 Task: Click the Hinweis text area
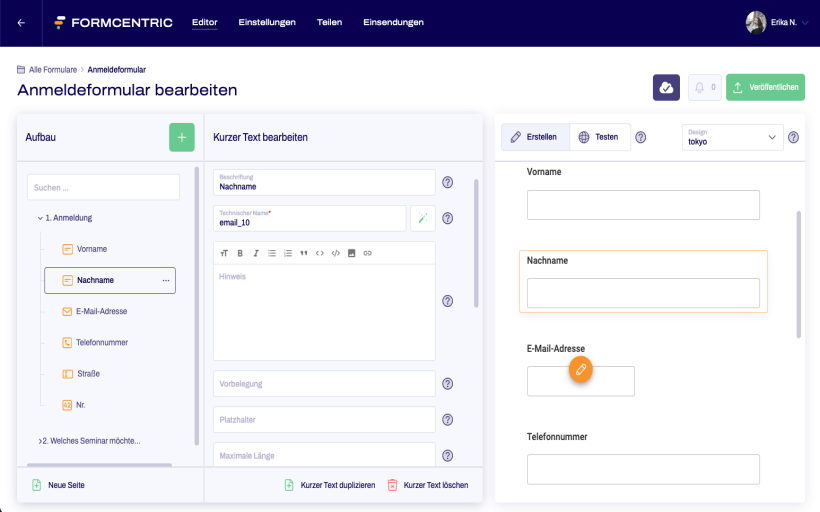[x=324, y=312]
